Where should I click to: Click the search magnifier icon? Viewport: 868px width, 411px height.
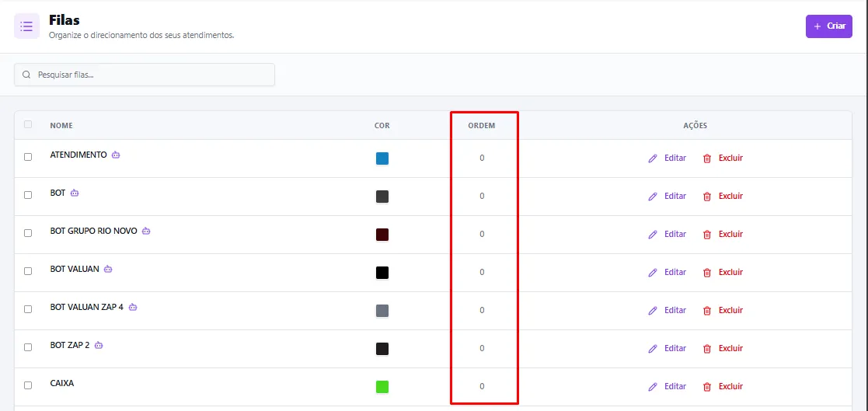[26, 75]
